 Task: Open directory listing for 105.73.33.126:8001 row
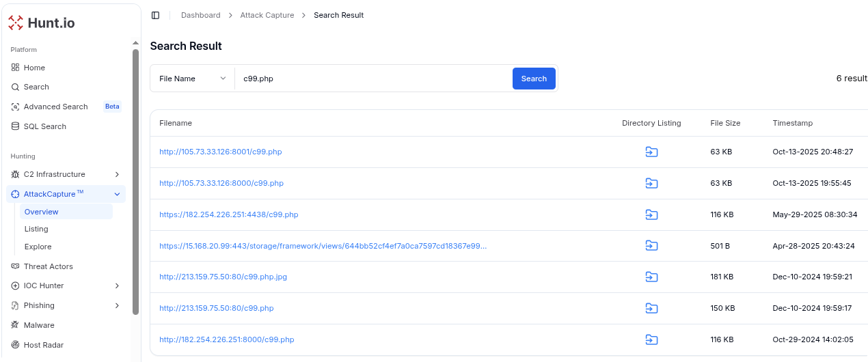point(651,152)
